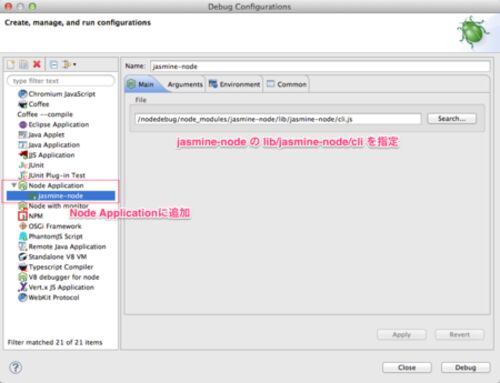This screenshot has width=500, height=383.
Task: Click the JUnit Plug-in Test icon
Action: pos(23,175)
